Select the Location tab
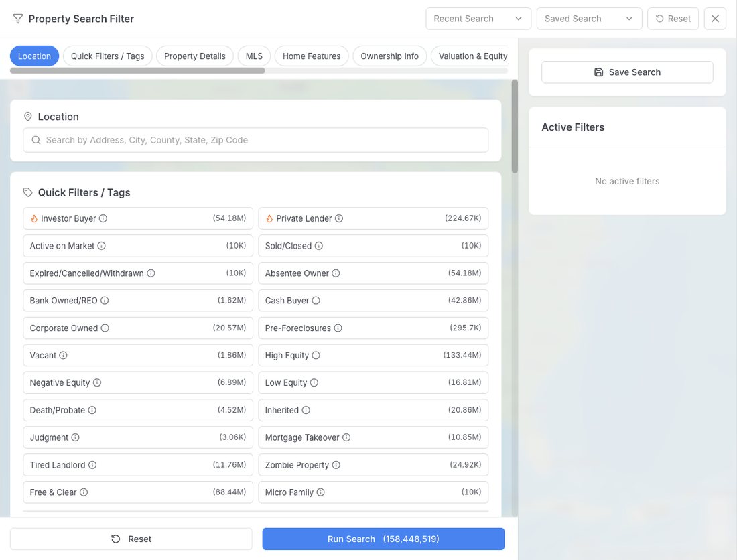The width and height of the screenshot is (737, 560). pyautogui.click(x=34, y=56)
